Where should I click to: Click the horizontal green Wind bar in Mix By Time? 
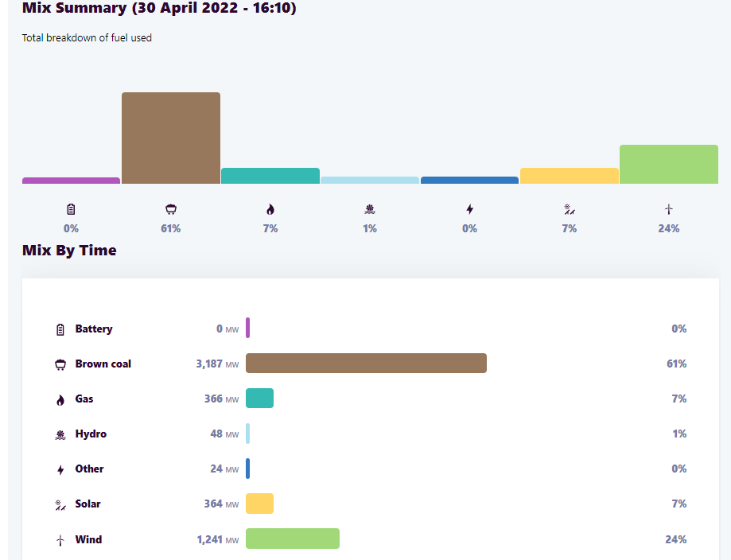(x=292, y=539)
